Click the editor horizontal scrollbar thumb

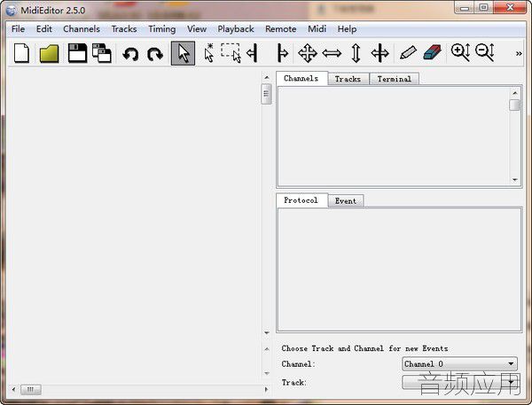pyautogui.click(x=30, y=389)
